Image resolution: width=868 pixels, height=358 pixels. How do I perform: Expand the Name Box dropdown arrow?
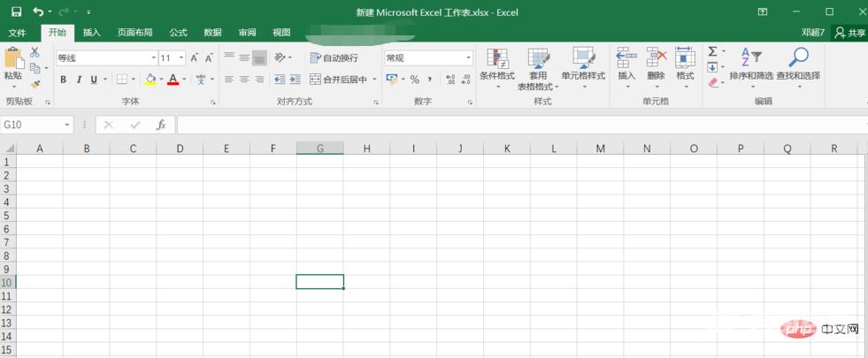click(66, 126)
